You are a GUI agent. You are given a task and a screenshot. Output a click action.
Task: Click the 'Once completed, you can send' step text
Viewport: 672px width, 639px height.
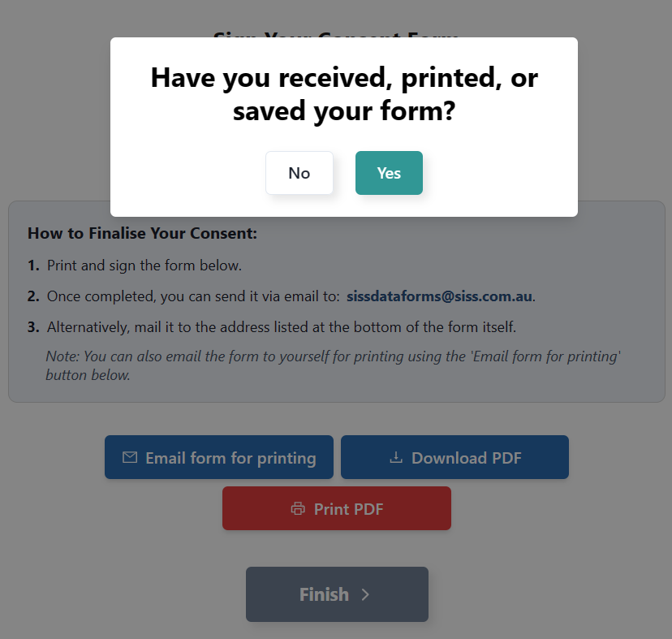click(x=193, y=296)
